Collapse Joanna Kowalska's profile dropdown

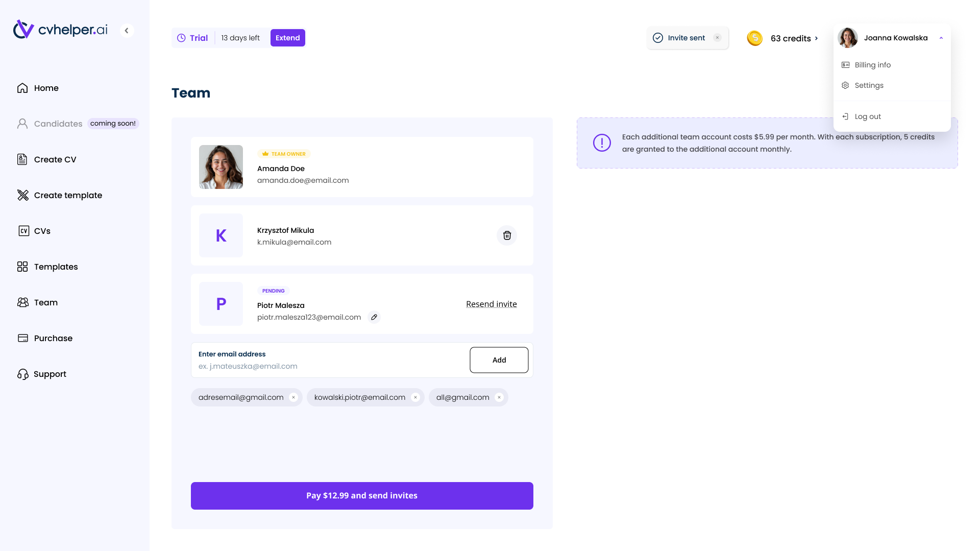[x=941, y=38]
